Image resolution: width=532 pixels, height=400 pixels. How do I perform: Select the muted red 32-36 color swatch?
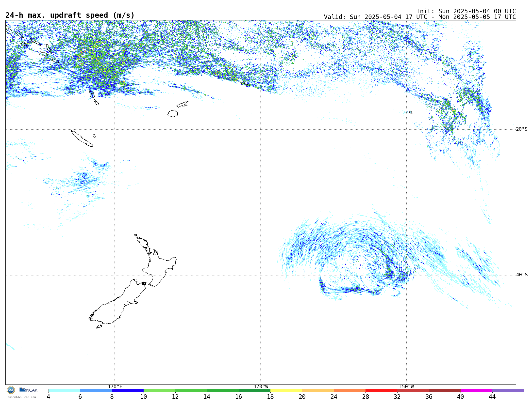click(413, 391)
